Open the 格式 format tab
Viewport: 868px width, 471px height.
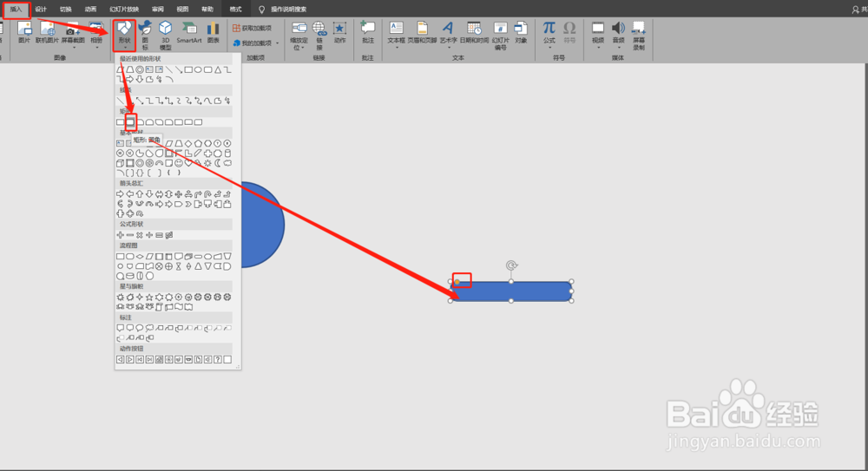pos(236,9)
